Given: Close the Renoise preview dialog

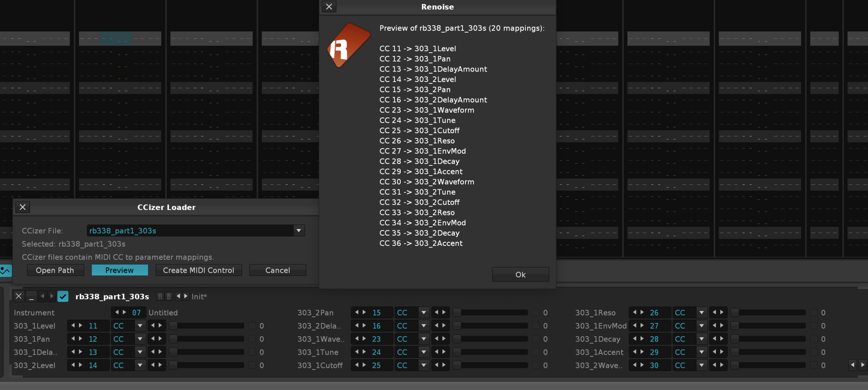Looking at the screenshot, I should pos(329,7).
